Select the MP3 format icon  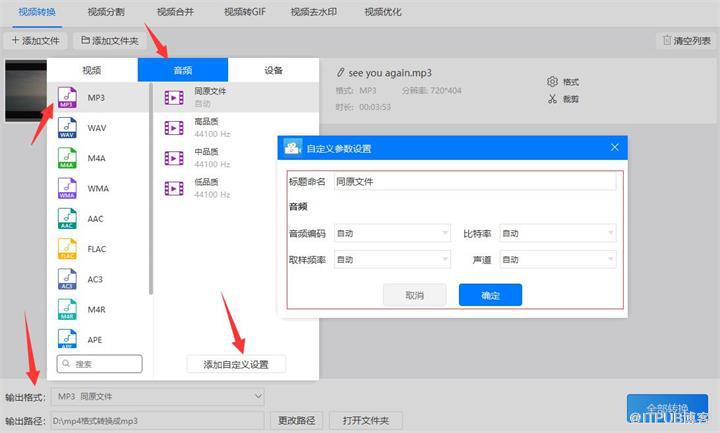pos(67,97)
